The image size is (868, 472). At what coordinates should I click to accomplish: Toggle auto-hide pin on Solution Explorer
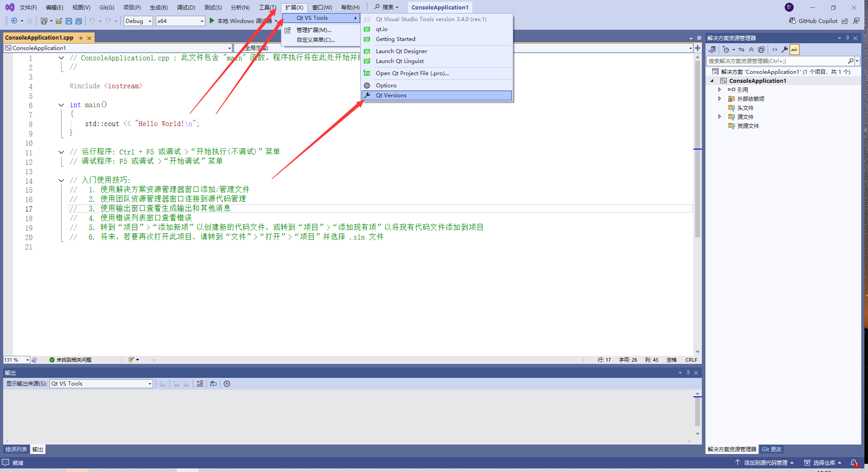(x=847, y=38)
